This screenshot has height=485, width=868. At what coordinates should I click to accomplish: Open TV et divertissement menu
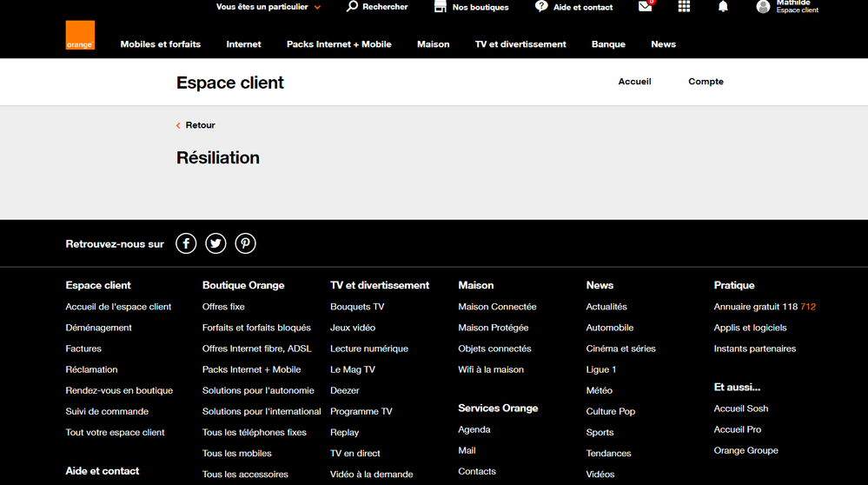520,44
